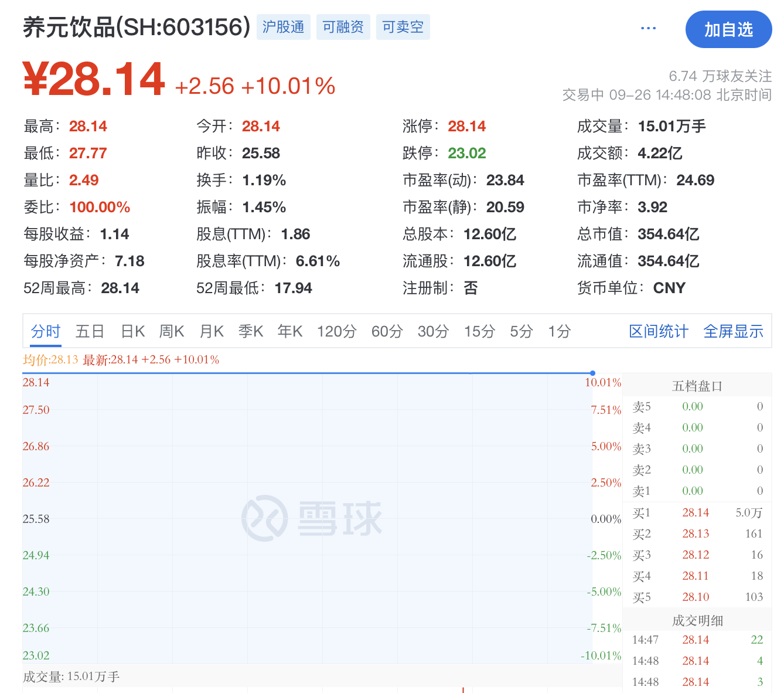Choose the 15分 interval tab

480,331
